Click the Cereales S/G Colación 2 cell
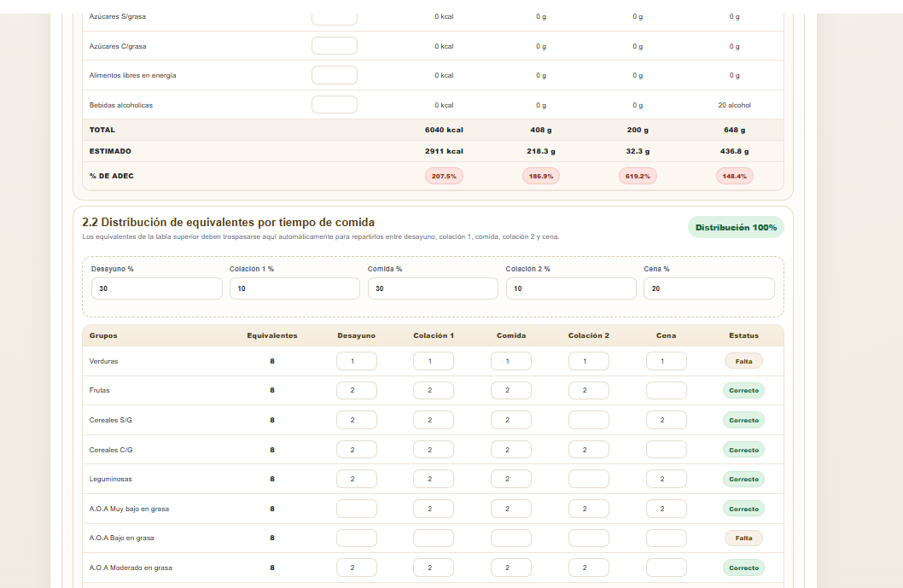This screenshot has width=903, height=588. pos(589,420)
